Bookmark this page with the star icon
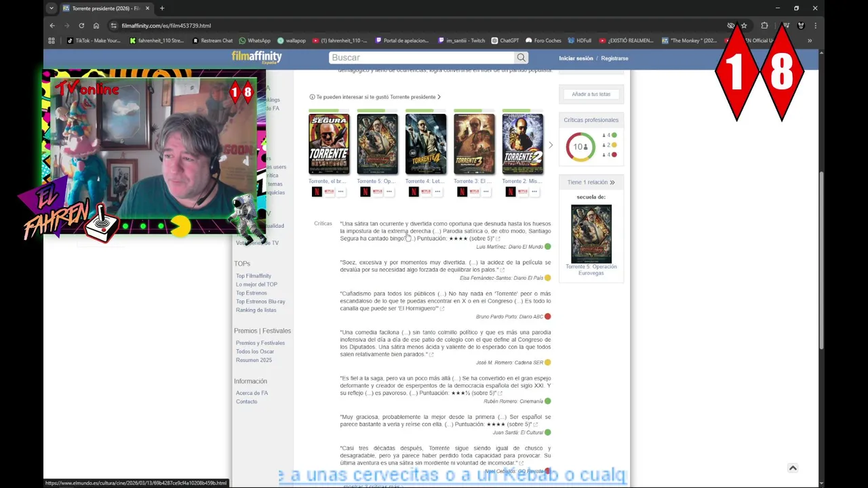This screenshot has width=868, height=488. click(744, 26)
